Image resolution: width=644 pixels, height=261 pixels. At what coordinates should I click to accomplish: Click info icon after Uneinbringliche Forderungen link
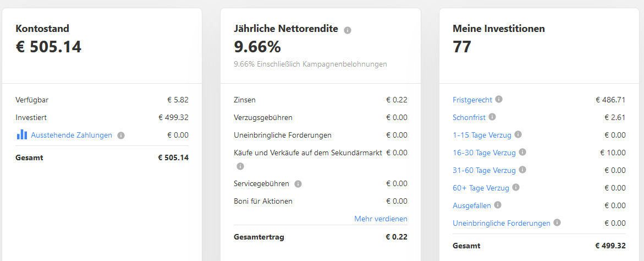point(557,222)
